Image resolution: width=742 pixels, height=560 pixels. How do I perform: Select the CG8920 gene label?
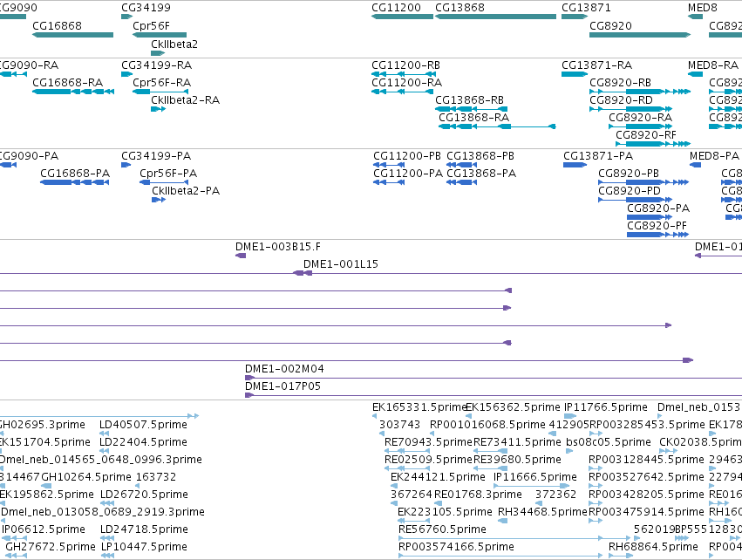click(x=610, y=25)
